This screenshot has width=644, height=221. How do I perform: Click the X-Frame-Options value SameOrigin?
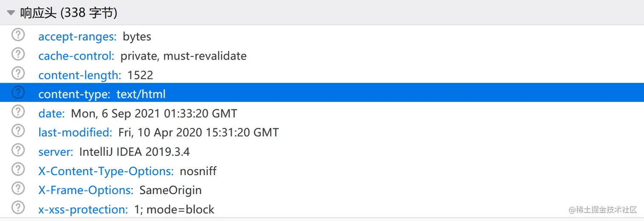tap(170, 190)
